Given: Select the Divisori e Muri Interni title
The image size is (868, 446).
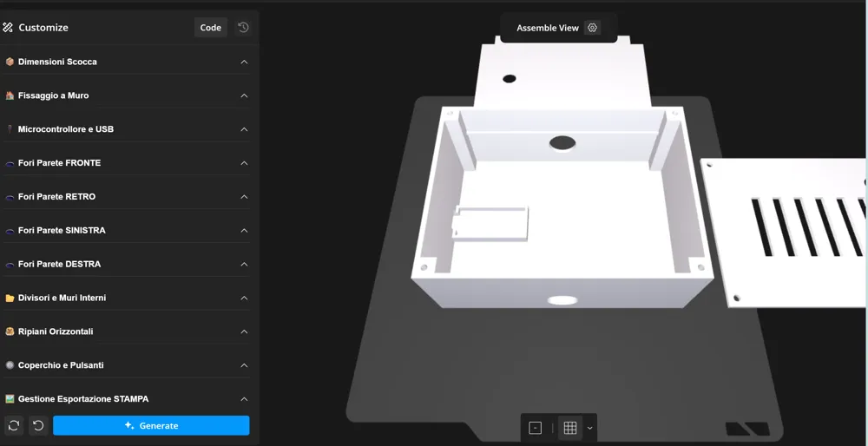Looking at the screenshot, I should 62,298.
